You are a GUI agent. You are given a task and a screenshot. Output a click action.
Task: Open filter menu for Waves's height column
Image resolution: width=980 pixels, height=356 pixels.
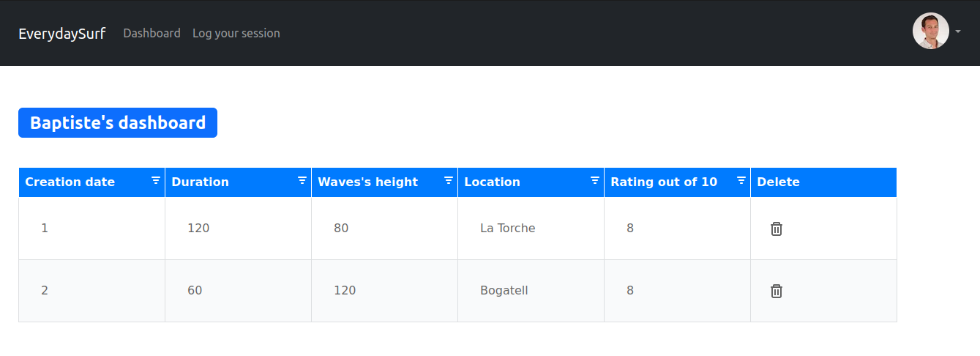coord(449,181)
